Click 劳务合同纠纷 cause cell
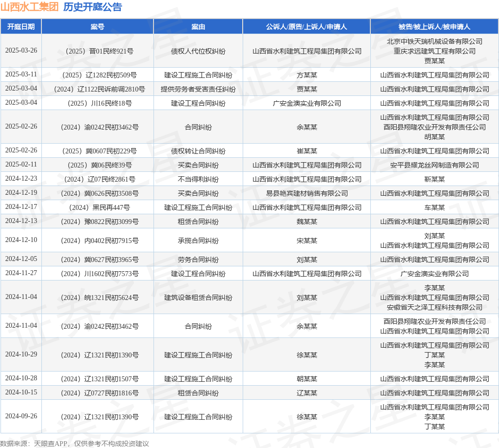 (198, 260)
